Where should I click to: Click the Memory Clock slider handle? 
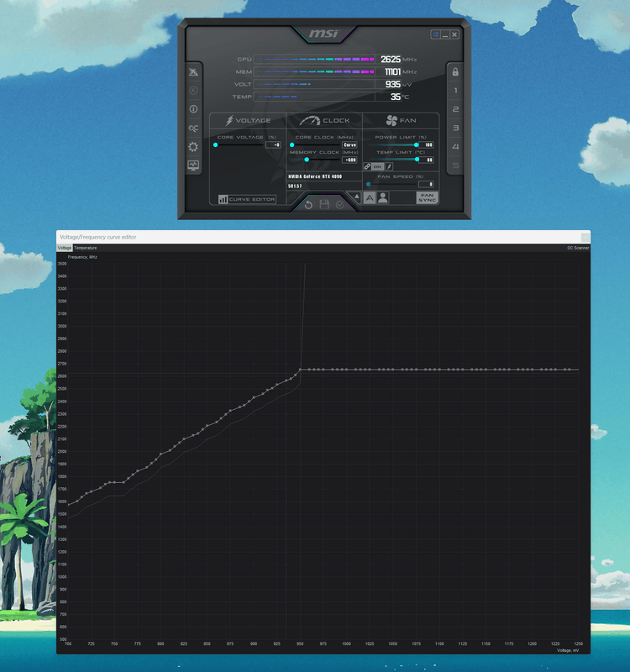tap(307, 160)
